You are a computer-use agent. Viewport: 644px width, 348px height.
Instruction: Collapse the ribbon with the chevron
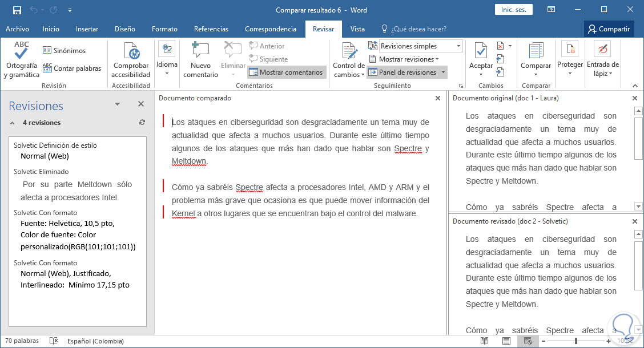635,86
